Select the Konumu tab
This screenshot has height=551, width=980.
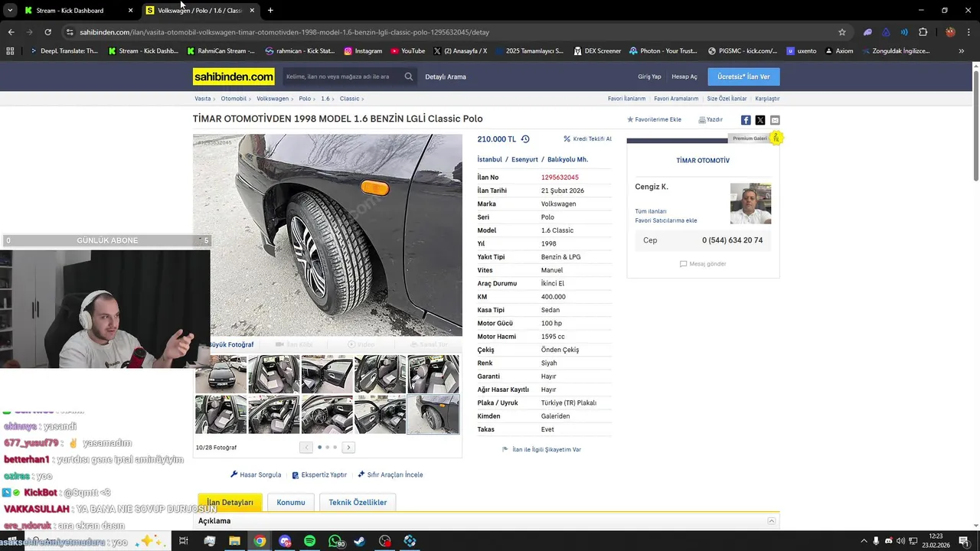(x=291, y=503)
